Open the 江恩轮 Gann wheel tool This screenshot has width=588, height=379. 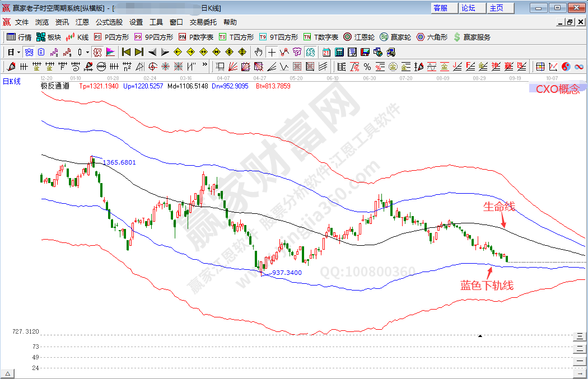[x=359, y=37]
